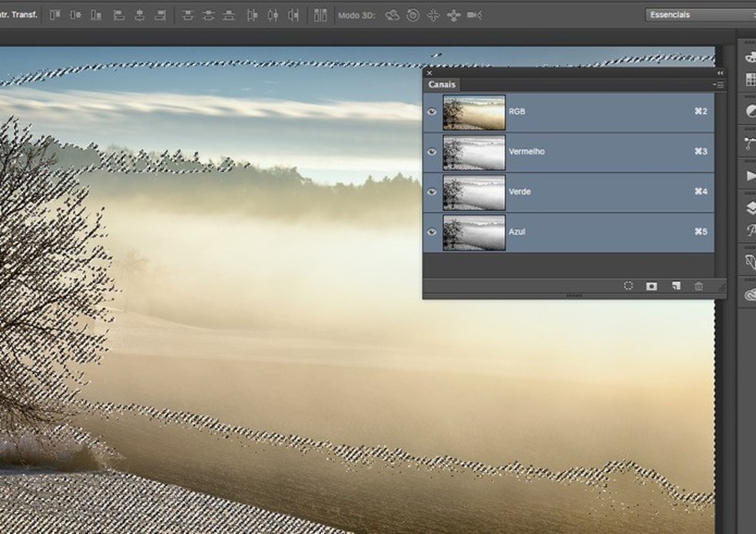Switch to the Canais tab
The image size is (756, 534).
[x=442, y=85]
